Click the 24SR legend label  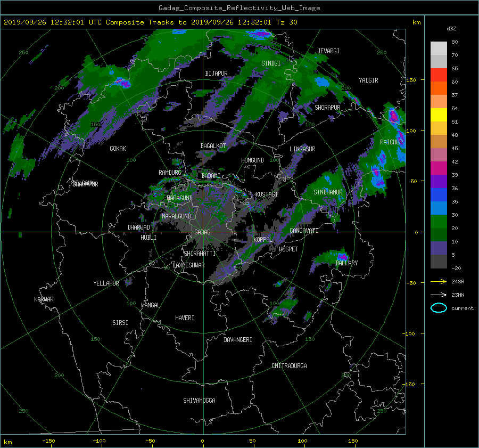tap(458, 281)
